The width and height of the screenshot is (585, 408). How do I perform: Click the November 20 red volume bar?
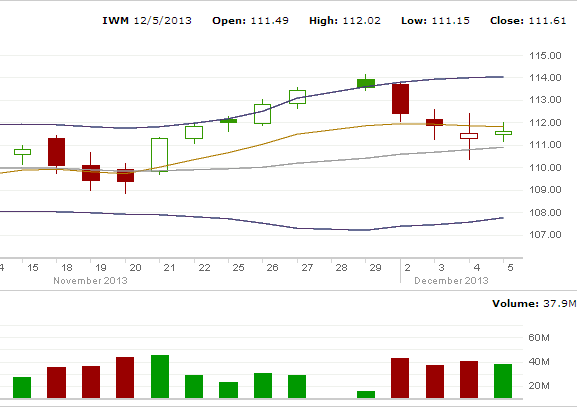[125, 377]
